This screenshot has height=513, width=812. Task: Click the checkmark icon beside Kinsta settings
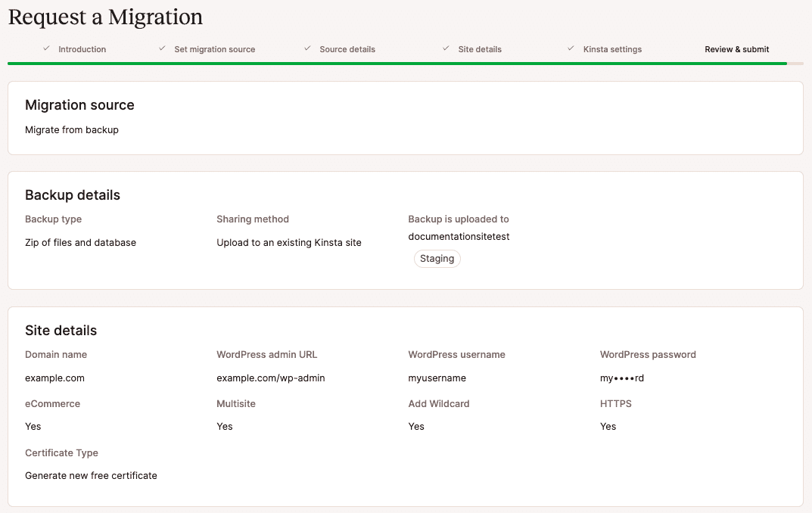click(x=571, y=48)
